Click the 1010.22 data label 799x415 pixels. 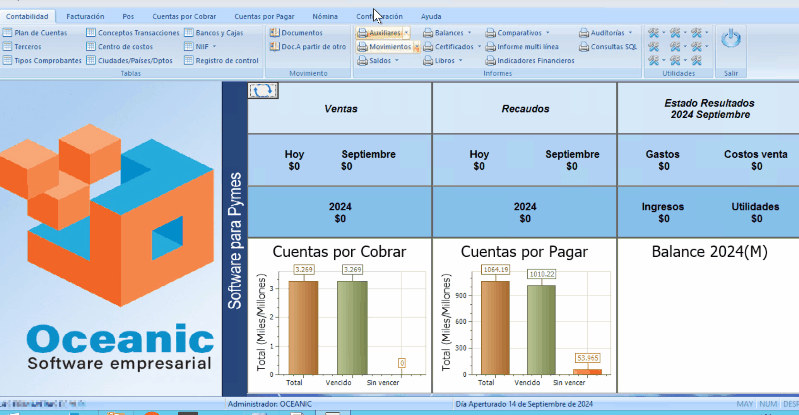point(541,274)
